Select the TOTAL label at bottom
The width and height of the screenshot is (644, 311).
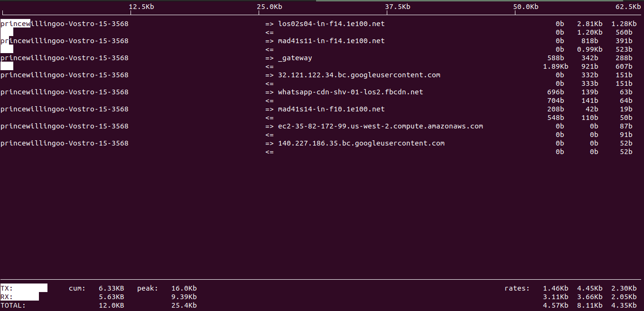[13, 305]
